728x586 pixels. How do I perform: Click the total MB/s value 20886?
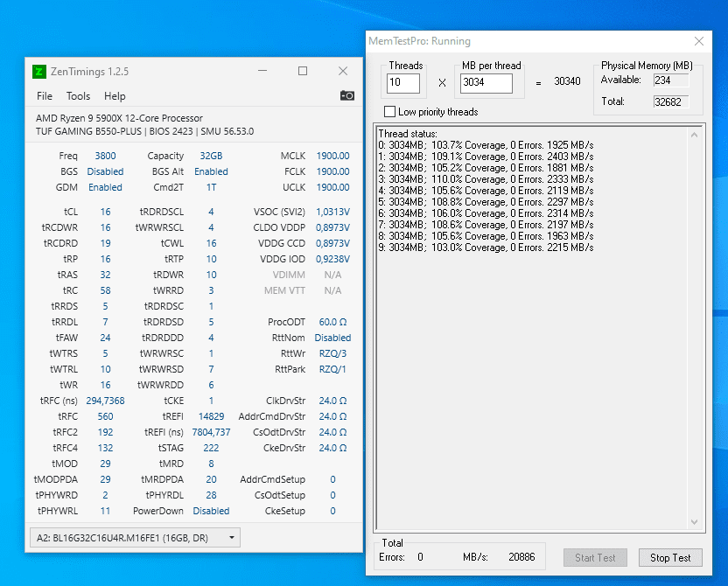[x=521, y=557]
